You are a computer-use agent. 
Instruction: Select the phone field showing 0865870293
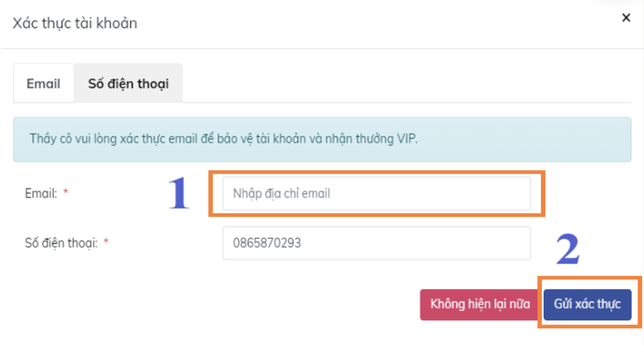[x=376, y=243]
